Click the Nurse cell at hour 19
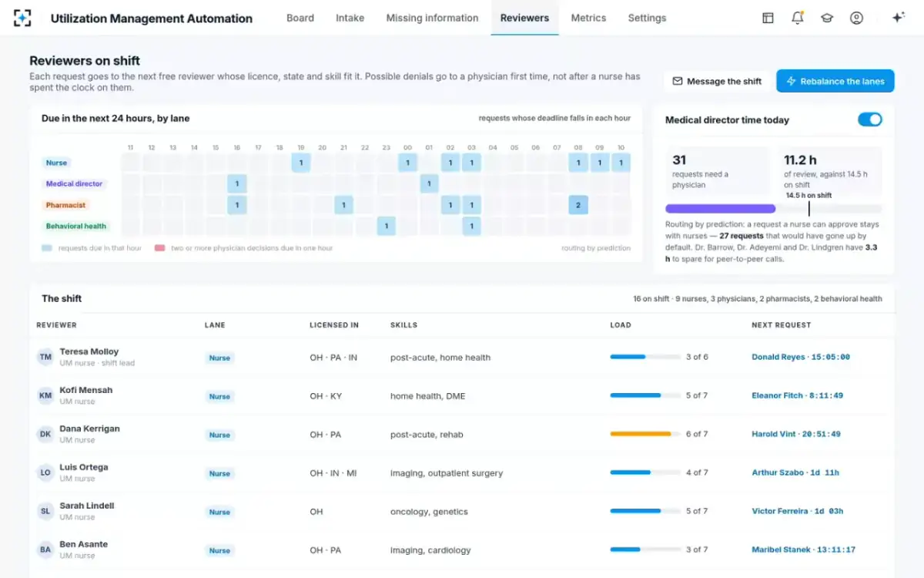The width and height of the screenshot is (924, 578). pos(301,163)
